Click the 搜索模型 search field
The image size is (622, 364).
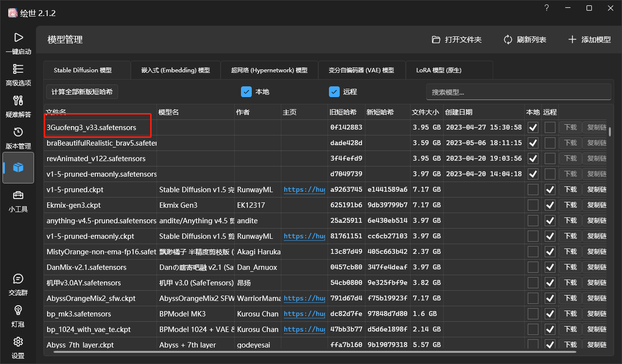pos(518,92)
